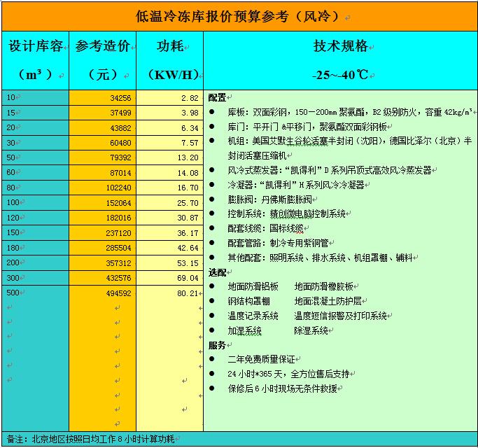478x448 pixels.
Task: Click the 备注 footnote row at bottom
Action: (91, 439)
